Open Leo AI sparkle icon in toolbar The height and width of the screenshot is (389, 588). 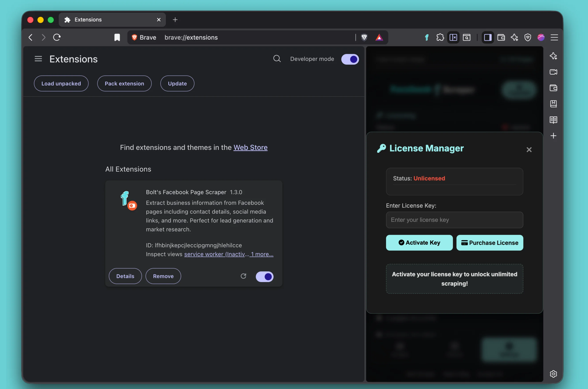click(x=514, y=37)
